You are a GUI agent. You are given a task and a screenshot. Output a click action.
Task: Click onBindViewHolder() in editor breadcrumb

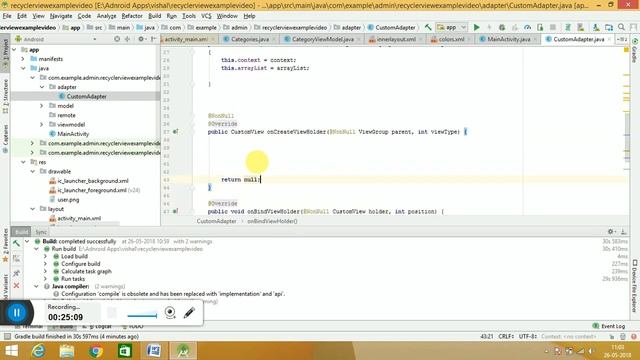(x=272, y=221)
